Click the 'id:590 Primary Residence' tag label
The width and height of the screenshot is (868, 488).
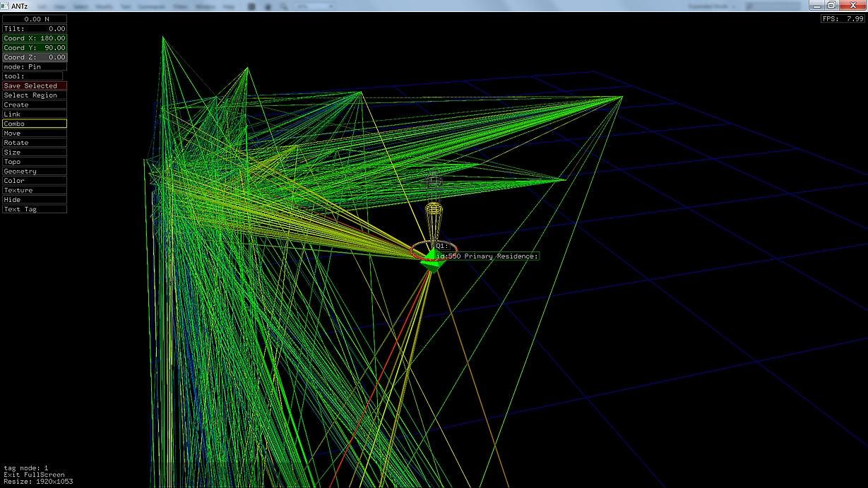click(487, 256)
